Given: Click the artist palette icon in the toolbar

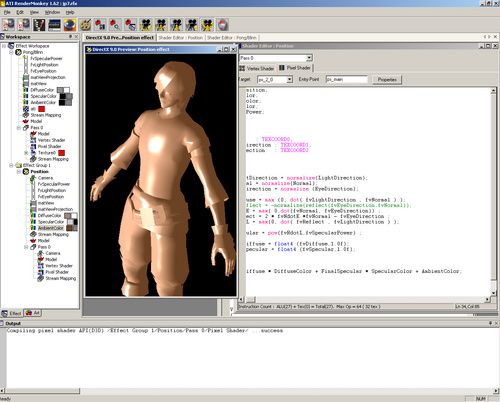Looking at the screenshot, I should coord(85,25).
